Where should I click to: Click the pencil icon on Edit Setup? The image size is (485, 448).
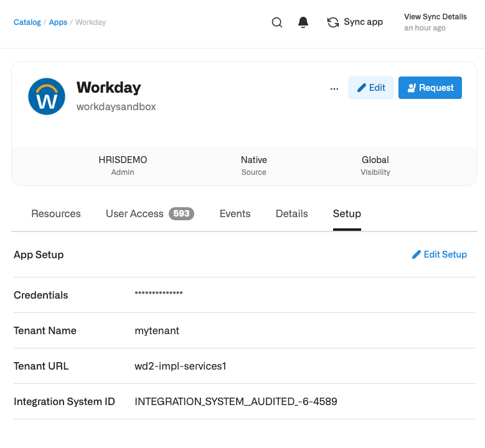[417, 254]
